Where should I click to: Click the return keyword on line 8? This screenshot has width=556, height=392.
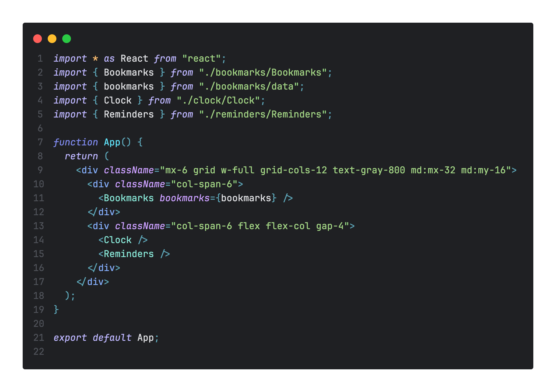81,156
